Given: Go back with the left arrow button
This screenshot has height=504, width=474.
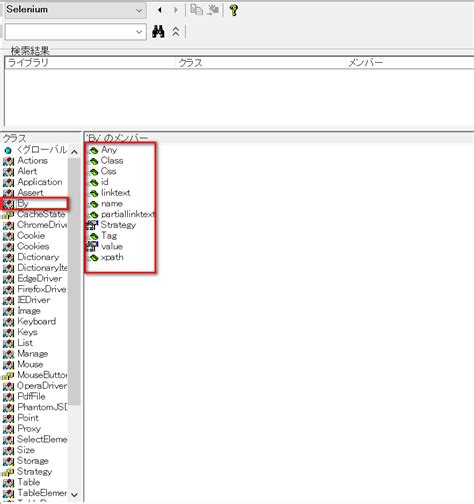Looking at the screenshot, I should 160,10.
